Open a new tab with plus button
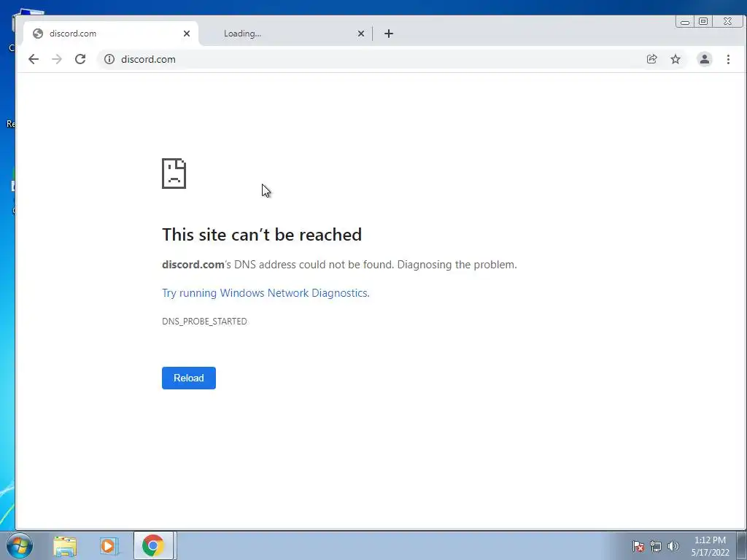Image resolution: width=747 pixels, height=560 pixels. [389, 34]
